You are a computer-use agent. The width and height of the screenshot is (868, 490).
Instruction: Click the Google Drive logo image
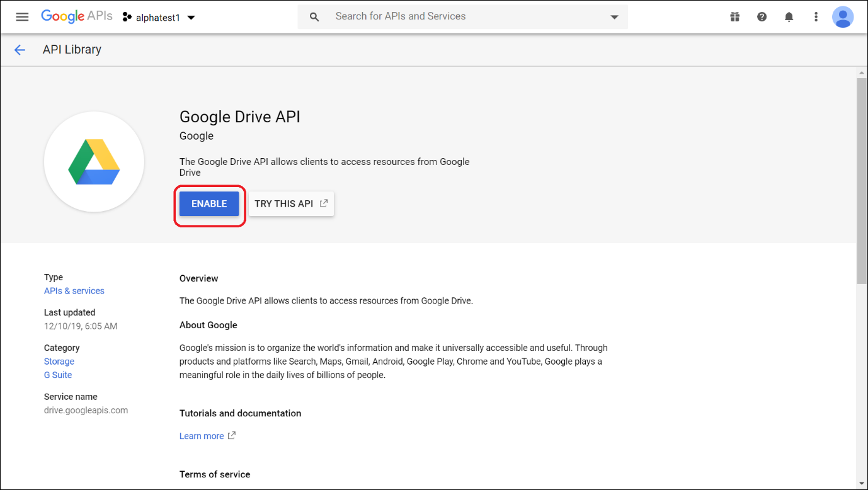click(x=94, y=162)
